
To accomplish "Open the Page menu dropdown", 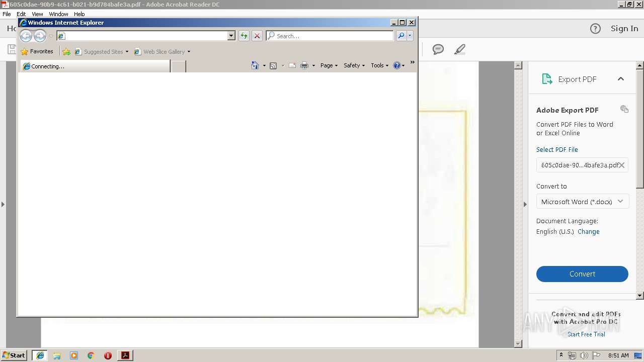I will [x=329, y=65].
